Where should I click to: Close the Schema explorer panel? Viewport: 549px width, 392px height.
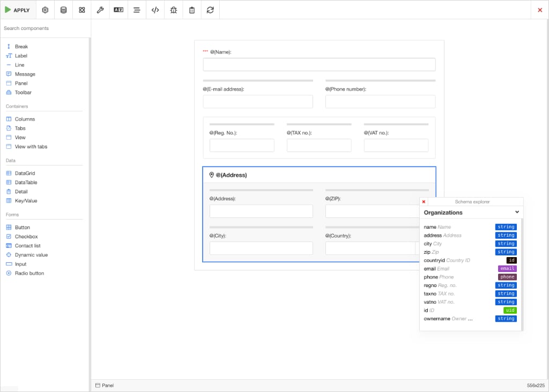(x=424, y=202)
